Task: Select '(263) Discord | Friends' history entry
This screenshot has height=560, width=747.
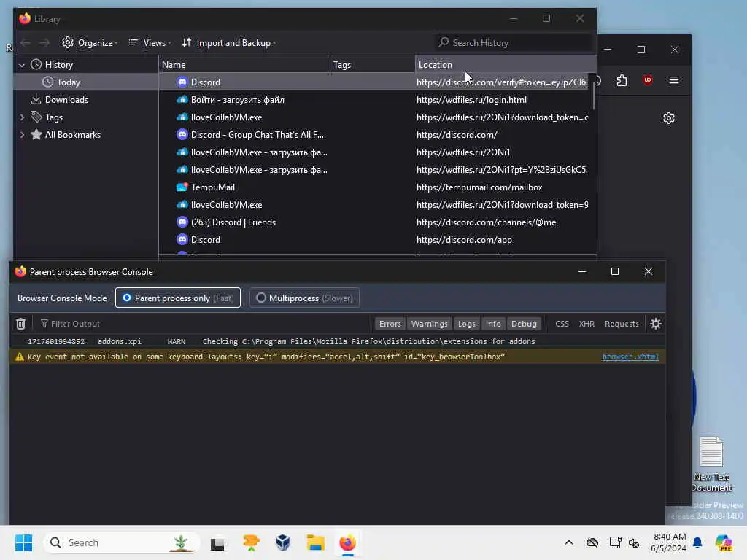Action: (374, 222)
